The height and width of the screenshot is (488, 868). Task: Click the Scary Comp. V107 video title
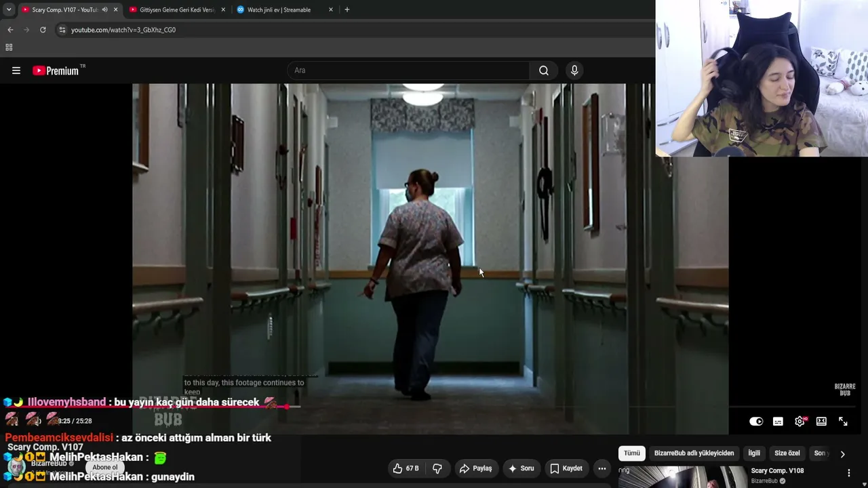[x=45, y=447]
